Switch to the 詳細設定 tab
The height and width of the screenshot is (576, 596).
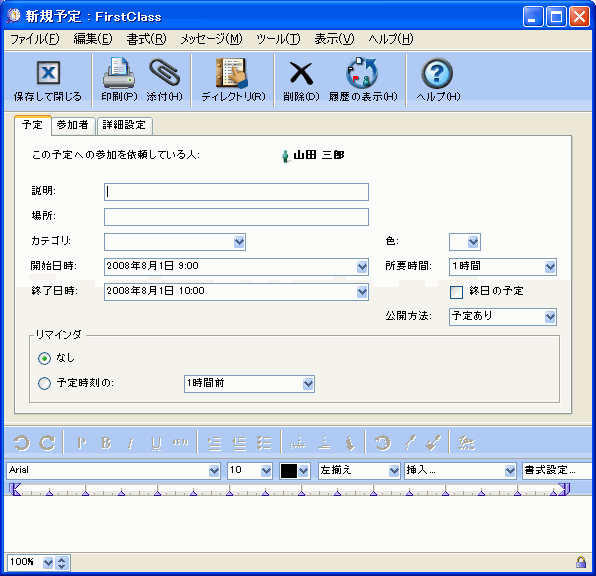pyautogui.click(x=124, y=125)
